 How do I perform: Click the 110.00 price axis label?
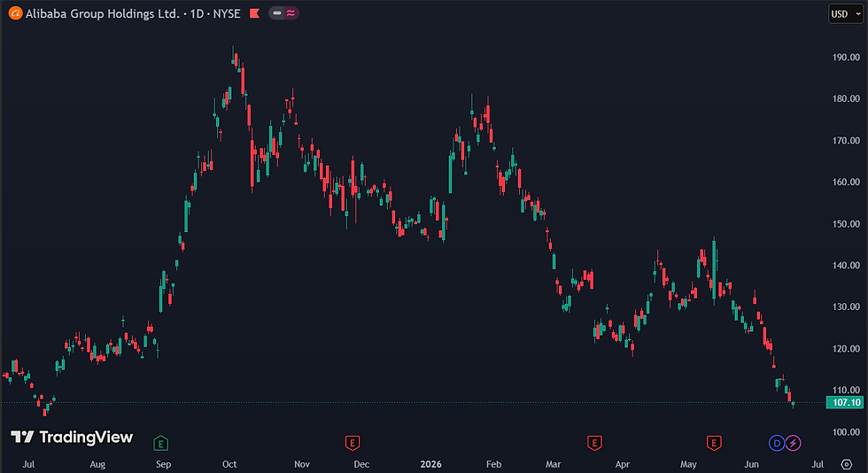(846, 390)
